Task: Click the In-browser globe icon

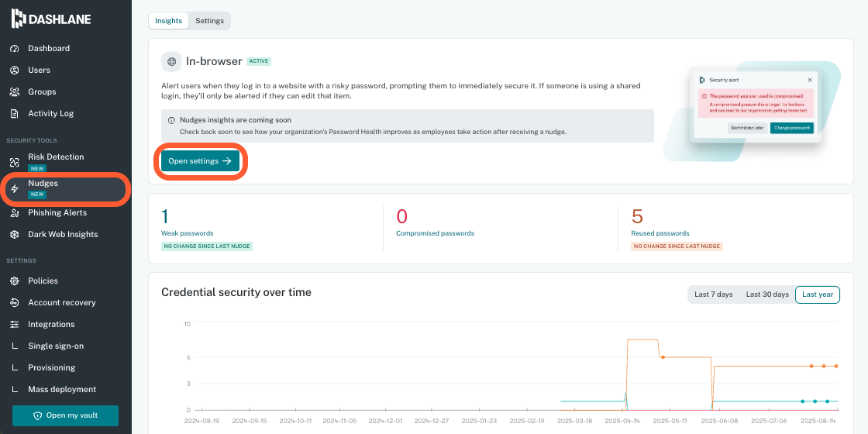Action: 171,61
